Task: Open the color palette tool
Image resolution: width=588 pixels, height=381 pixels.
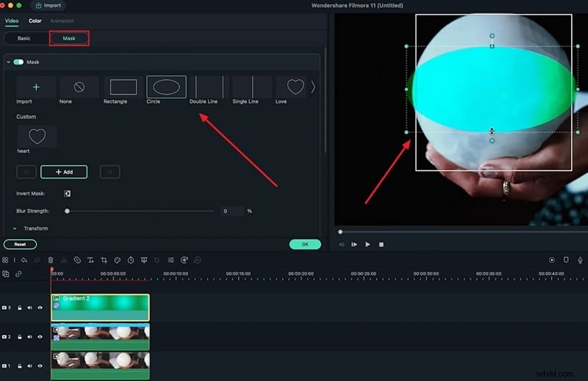Action: click(118, 260)
